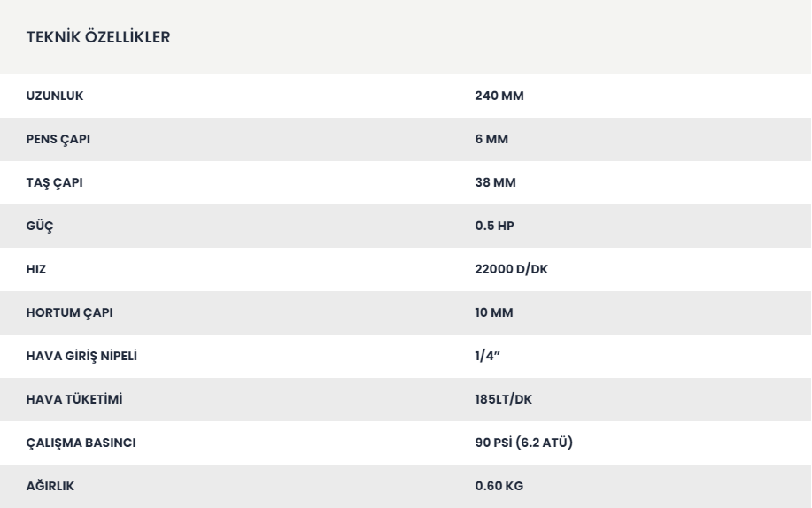Select the TAŞ ÇAPI label
Screen dimensions: 812x508
54,183
